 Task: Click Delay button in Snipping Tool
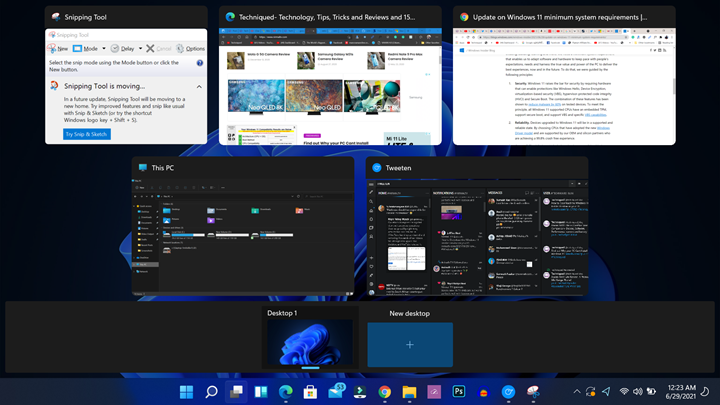click(x=123, y=48)
